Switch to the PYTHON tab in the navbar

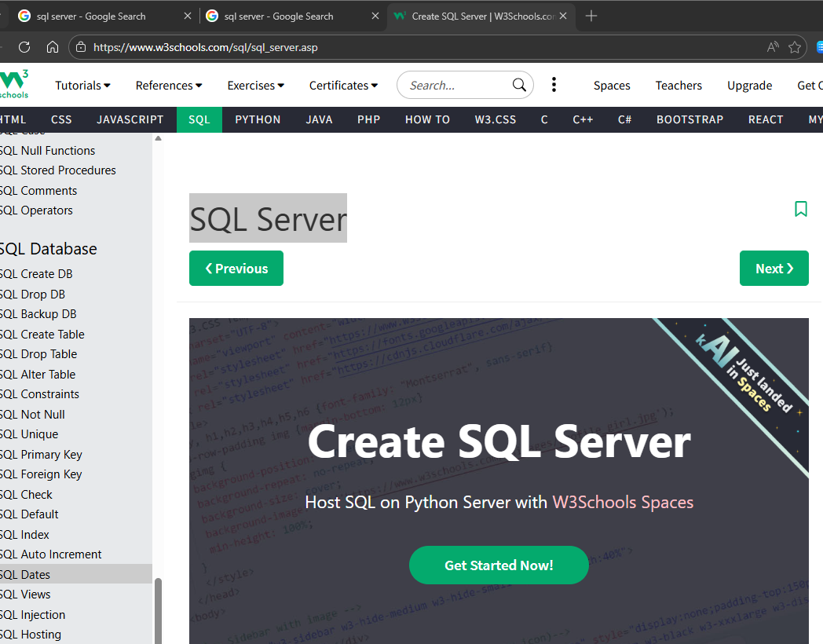point(258,119)
